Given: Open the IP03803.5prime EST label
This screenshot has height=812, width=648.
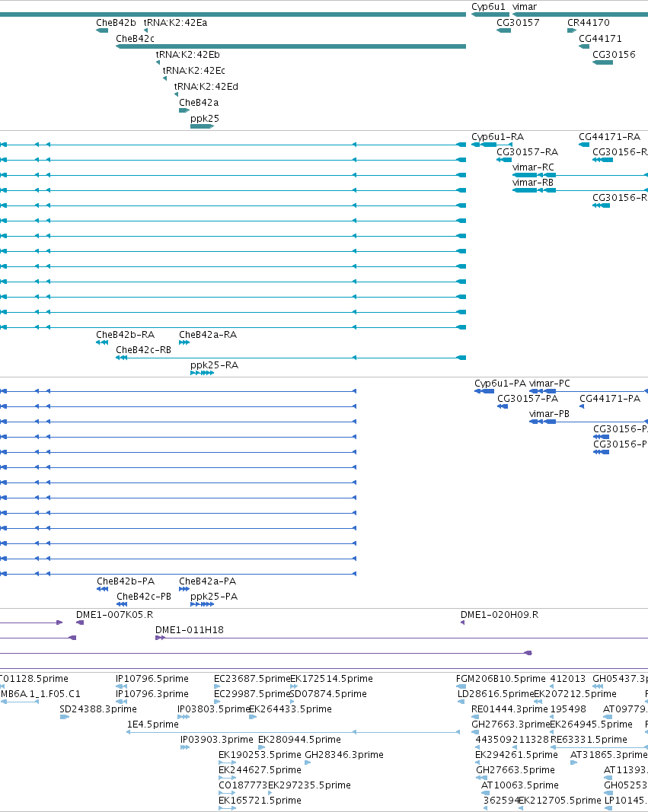Looking at the screenshot, I should click(x=213, y=709).
